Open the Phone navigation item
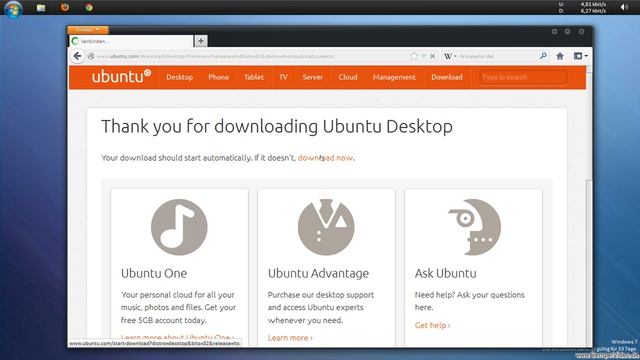640x360 pixels. coord(218,77)
